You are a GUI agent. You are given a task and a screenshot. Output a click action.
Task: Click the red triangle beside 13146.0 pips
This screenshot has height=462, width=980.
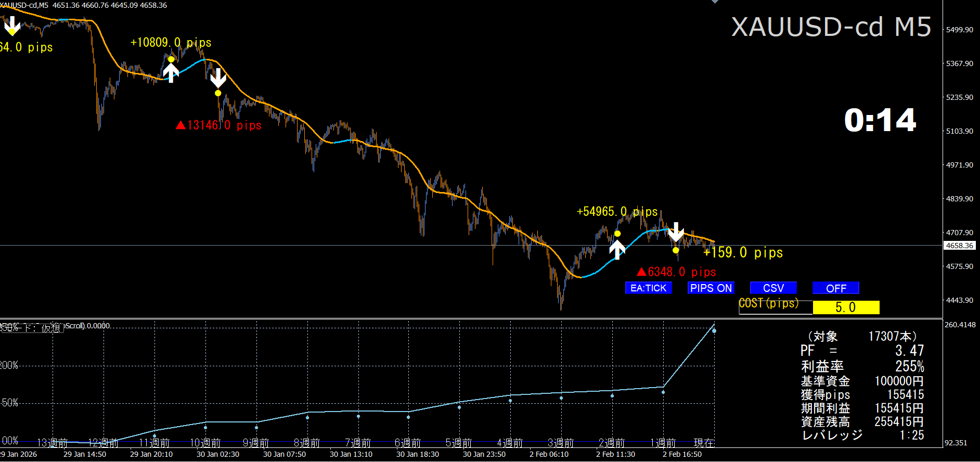tap(180, 125)
